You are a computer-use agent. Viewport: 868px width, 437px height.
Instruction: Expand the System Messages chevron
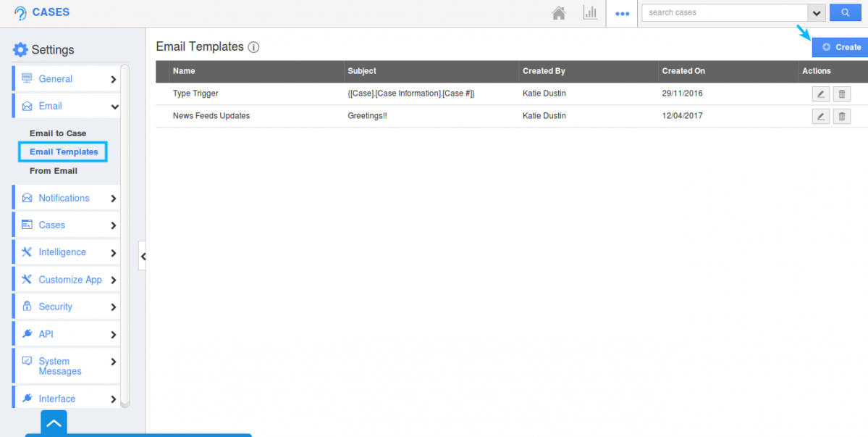click(114, 362)
